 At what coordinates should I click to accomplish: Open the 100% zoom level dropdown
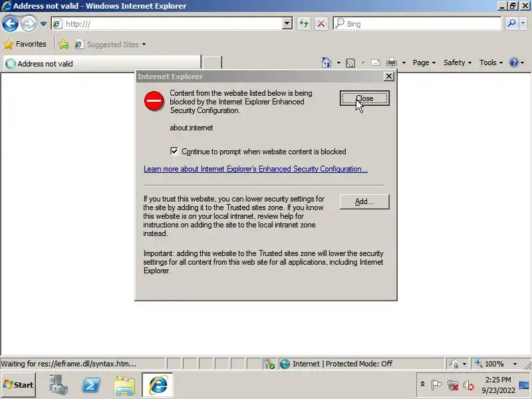click(515, 364)
